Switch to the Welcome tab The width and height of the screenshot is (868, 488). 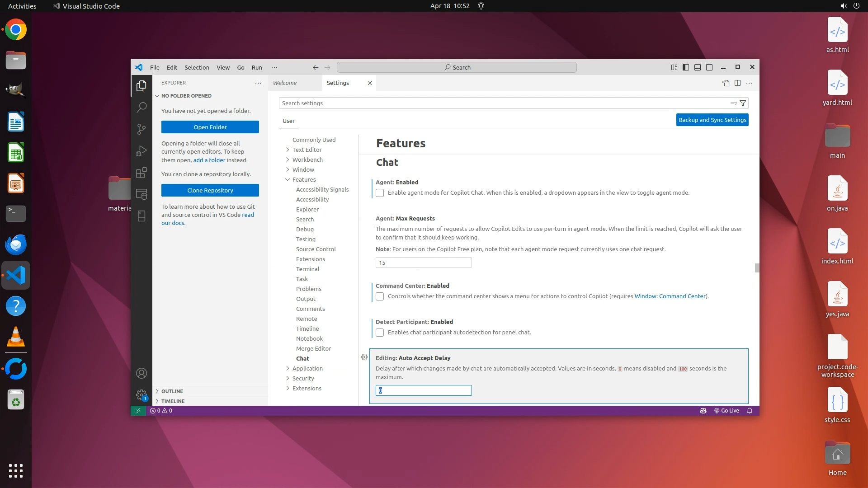(285, 83)
